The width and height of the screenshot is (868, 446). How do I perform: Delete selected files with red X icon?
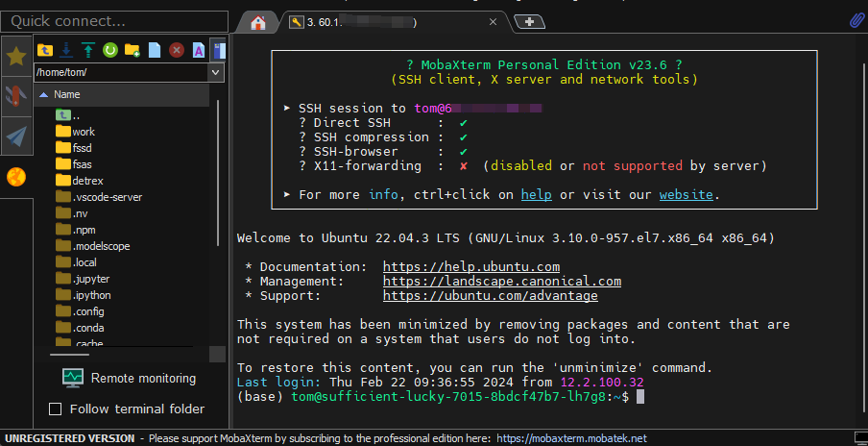[177, 50]
